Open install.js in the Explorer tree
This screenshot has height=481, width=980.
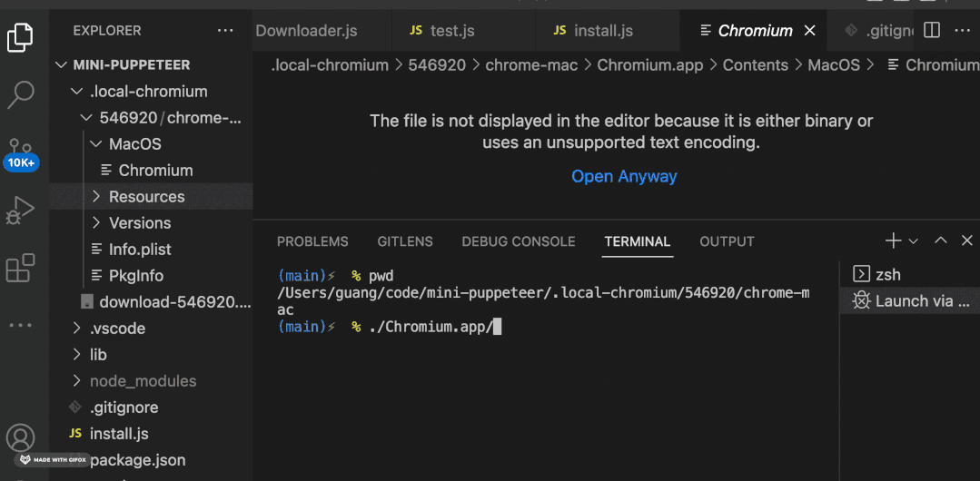pos(152,434)
